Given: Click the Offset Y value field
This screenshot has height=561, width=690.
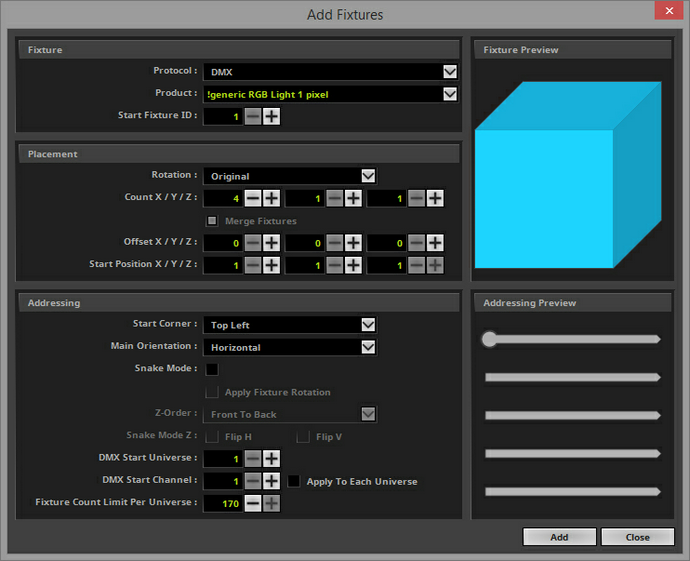Looking at the screenshot, I should tap(305, 243).
